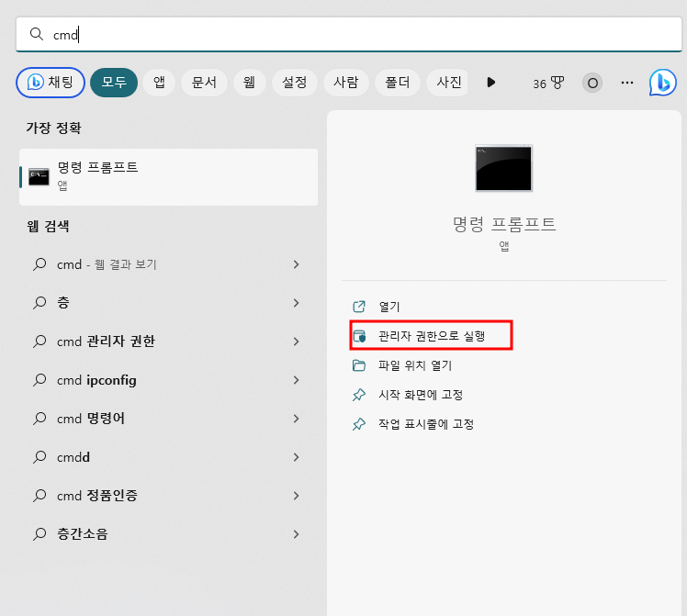The image size is (687, 616).
Task: Open the three-dot more options menu
Action: [x=627, y=83]
